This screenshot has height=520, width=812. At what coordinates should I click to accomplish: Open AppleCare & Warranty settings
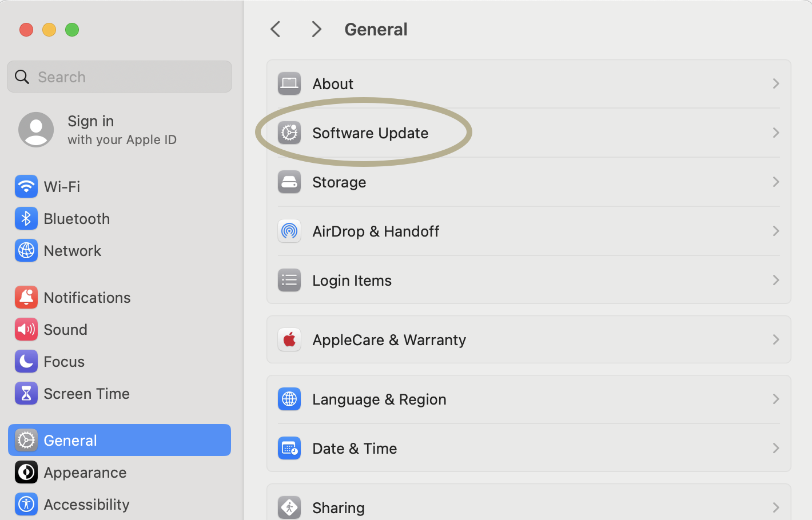[x=389, y=339]
